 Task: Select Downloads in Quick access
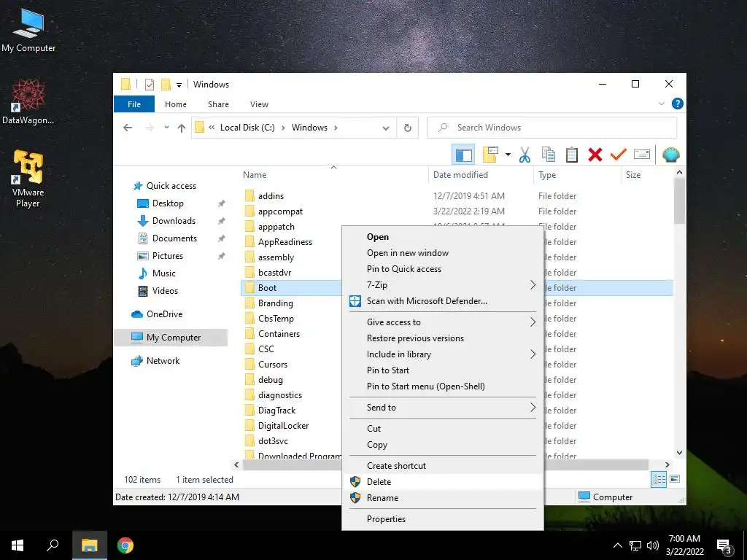[x=174, y=221]
